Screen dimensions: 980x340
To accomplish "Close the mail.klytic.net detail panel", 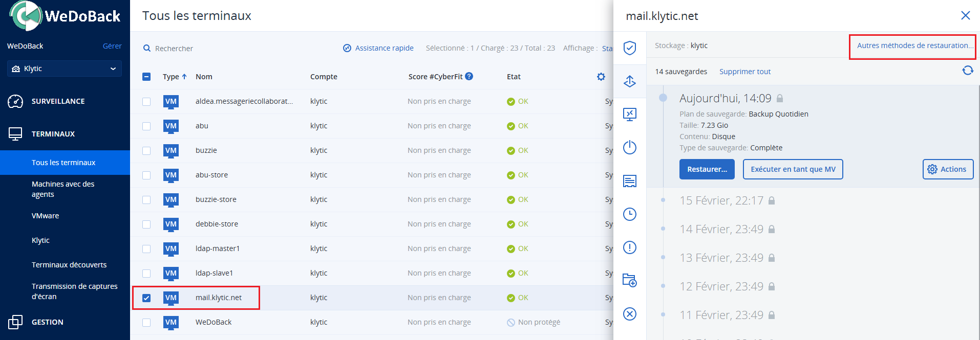I will click(x=966, y=15).
